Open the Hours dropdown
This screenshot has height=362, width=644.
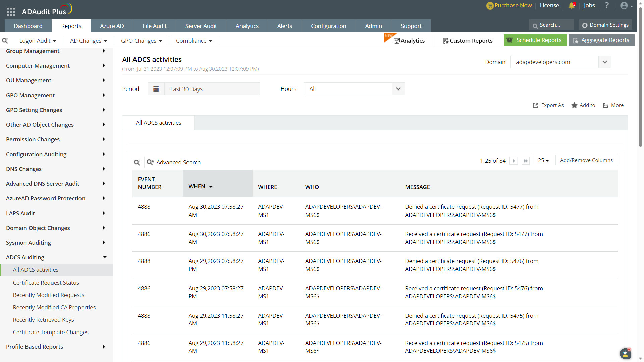tap(398, 89)
